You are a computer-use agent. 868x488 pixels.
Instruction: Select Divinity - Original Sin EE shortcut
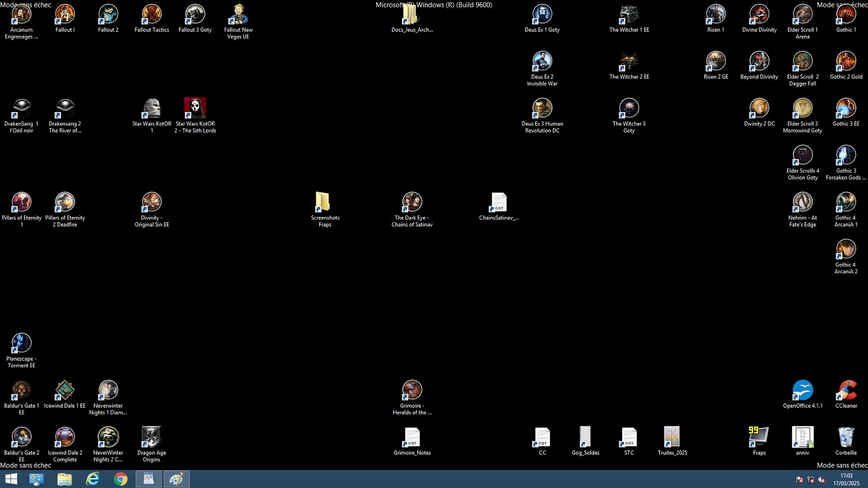pos(152,202)
